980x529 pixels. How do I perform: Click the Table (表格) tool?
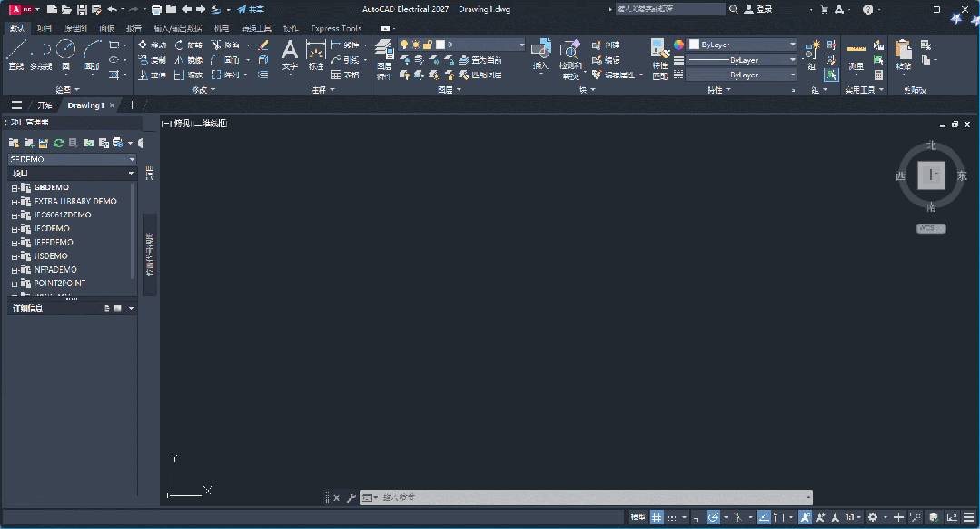coord(345,75)
